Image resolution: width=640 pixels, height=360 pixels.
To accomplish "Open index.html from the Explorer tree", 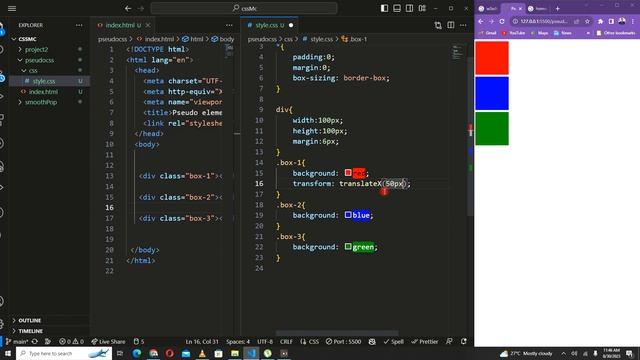I will 43,92.
